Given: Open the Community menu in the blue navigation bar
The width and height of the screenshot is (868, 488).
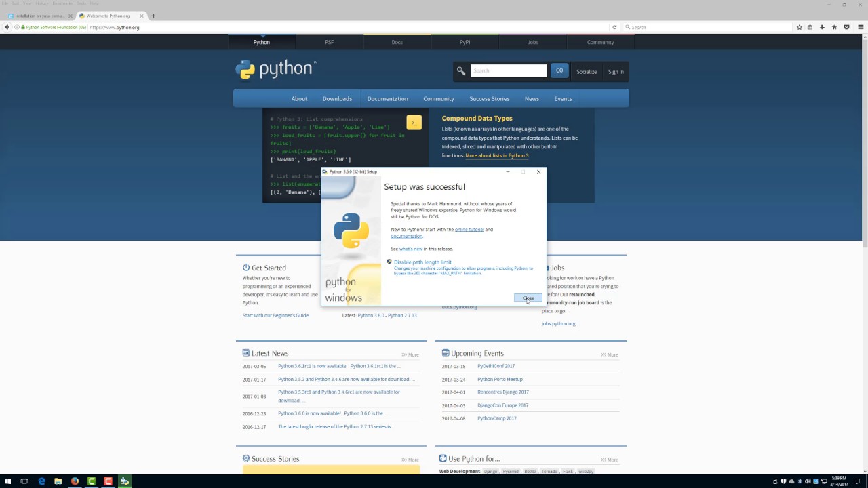Looking at the screenshot, I should 439,98.
